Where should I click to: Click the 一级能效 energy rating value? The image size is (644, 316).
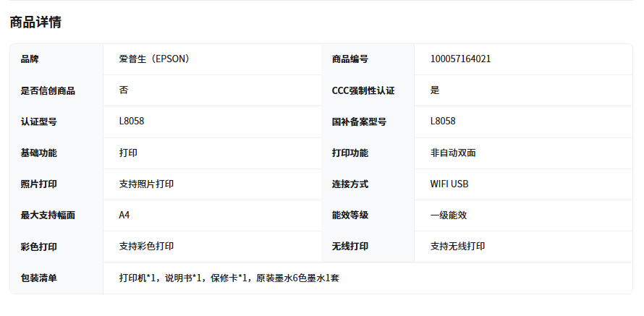click(x=449, y=215)
